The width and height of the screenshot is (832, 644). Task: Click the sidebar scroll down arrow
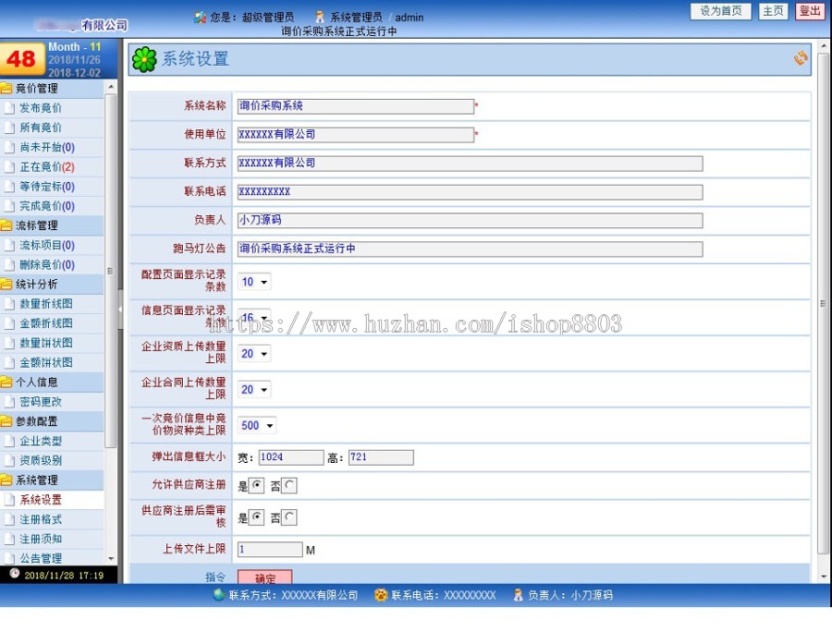(x=111, y=559)
